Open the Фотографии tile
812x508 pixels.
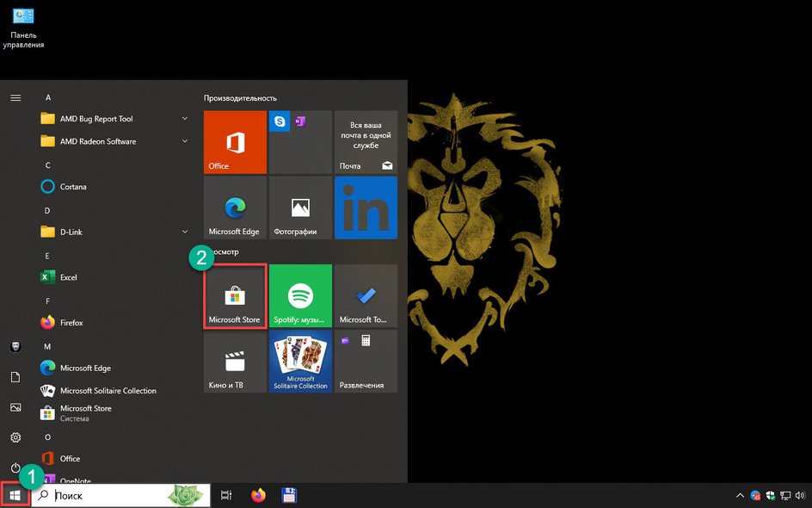coord(300,208)
